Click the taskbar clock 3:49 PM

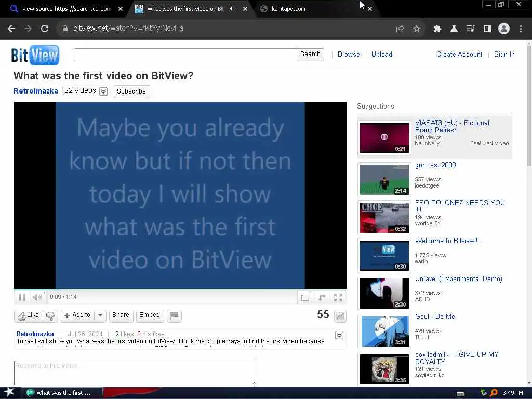513,393
